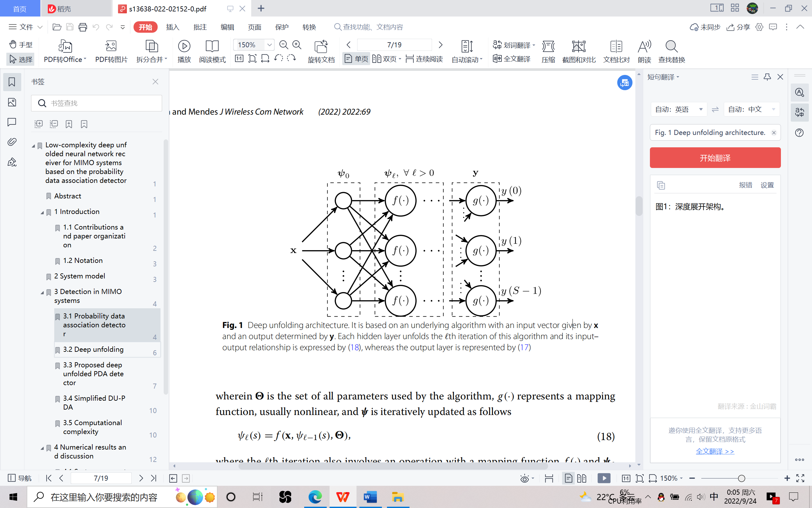812x508 pixels.
Task: Show the thumbnails panel in the sidebar
Action: [x=12, y=103]
